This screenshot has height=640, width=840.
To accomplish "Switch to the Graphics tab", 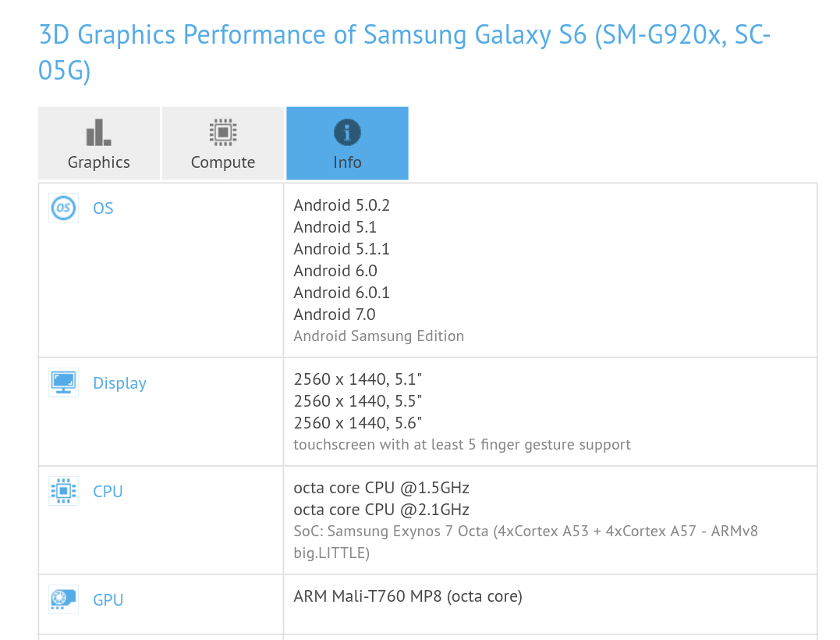I will pyautogui.click(x=99, y=143).
